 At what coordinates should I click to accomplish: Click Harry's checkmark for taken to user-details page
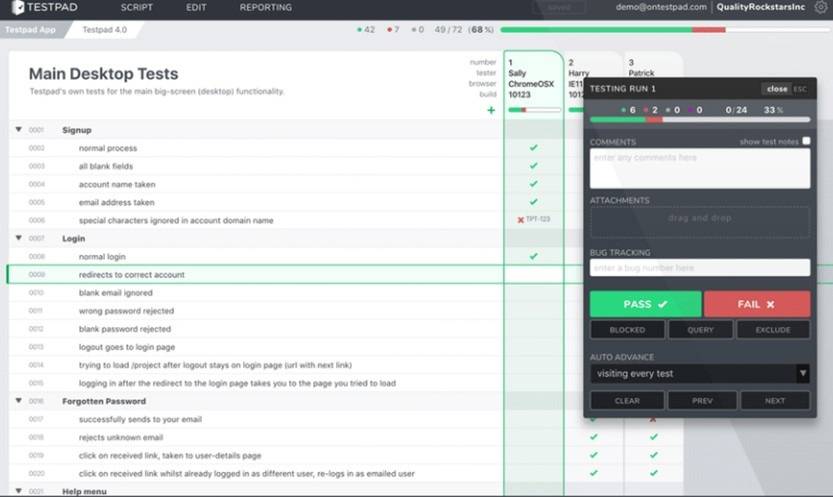point(593,455)
